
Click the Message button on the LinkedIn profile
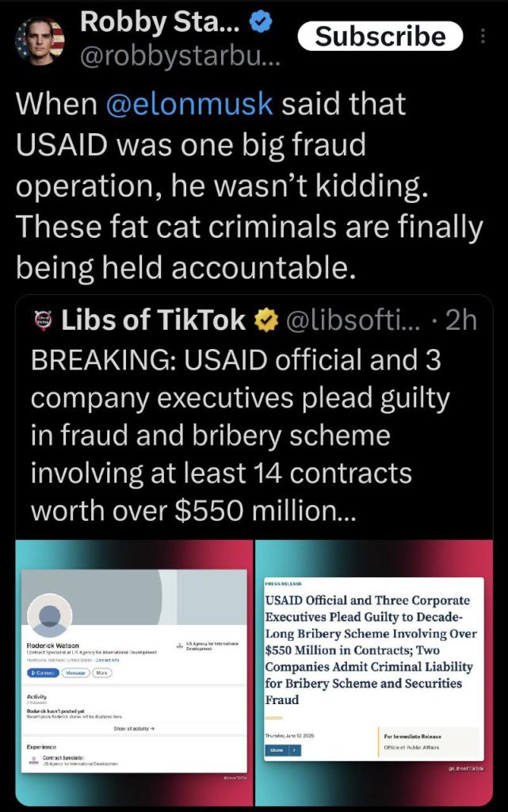pyautogui.click(x=76, y=672)
